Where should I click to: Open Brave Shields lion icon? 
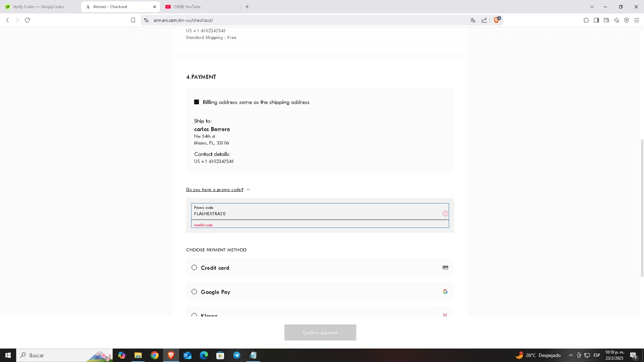497,20
